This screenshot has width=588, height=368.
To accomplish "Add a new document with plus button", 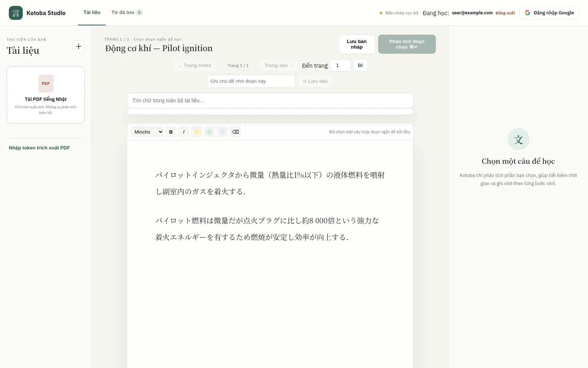I will (79, 46).
